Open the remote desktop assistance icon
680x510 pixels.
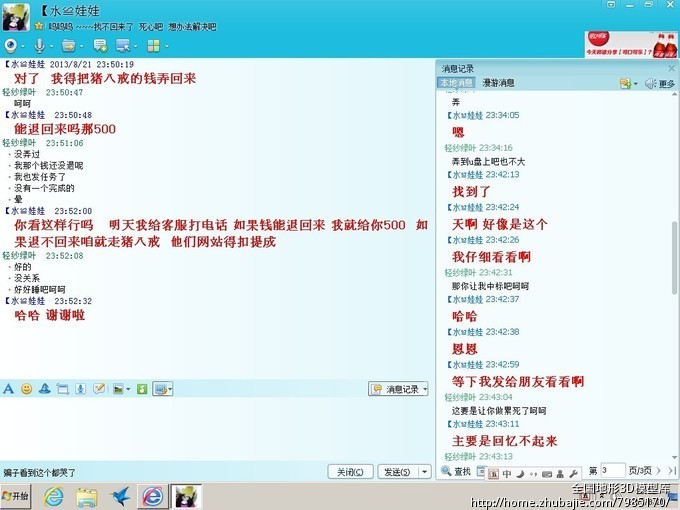coord(123,45)
